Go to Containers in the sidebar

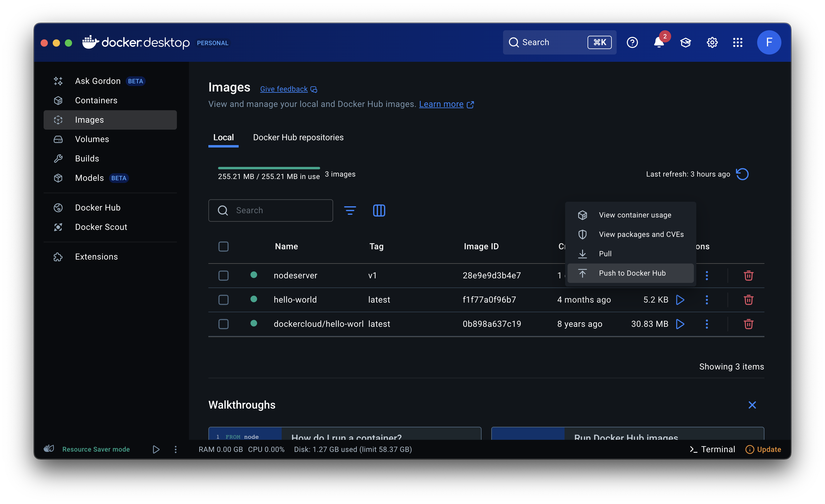tap(110, 101)
